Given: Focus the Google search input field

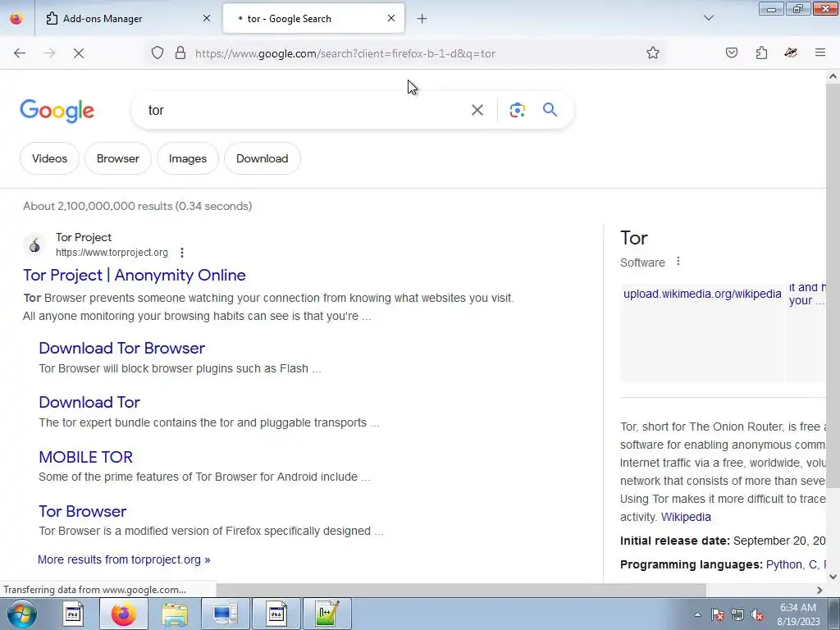Looking at the screenshot, I should tap(305, 111).
